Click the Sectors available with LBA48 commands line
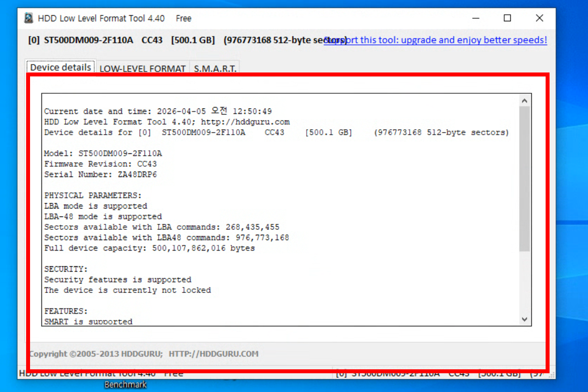Screen dimensions: 588x392 (x=167, y=238)
